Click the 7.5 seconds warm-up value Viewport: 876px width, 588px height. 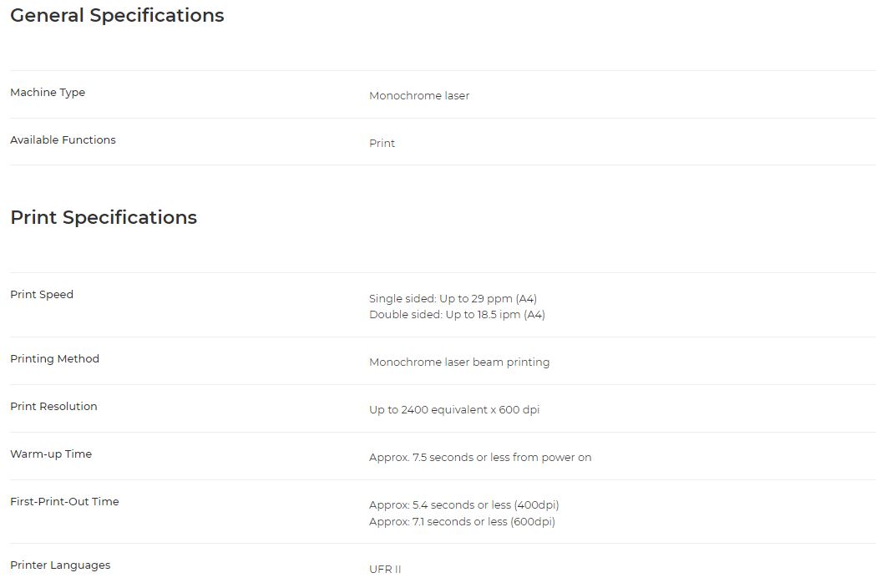tap(480, 457)
